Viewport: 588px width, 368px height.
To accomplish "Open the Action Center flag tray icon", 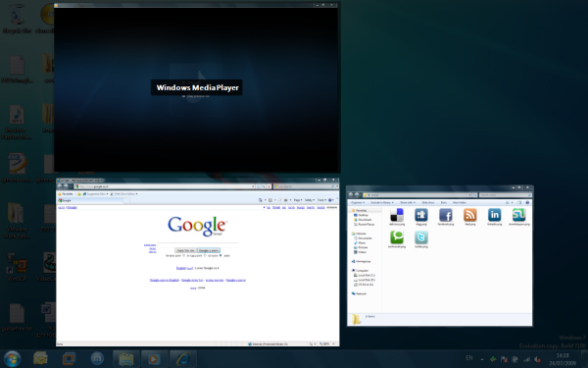I will pos(504,359).
